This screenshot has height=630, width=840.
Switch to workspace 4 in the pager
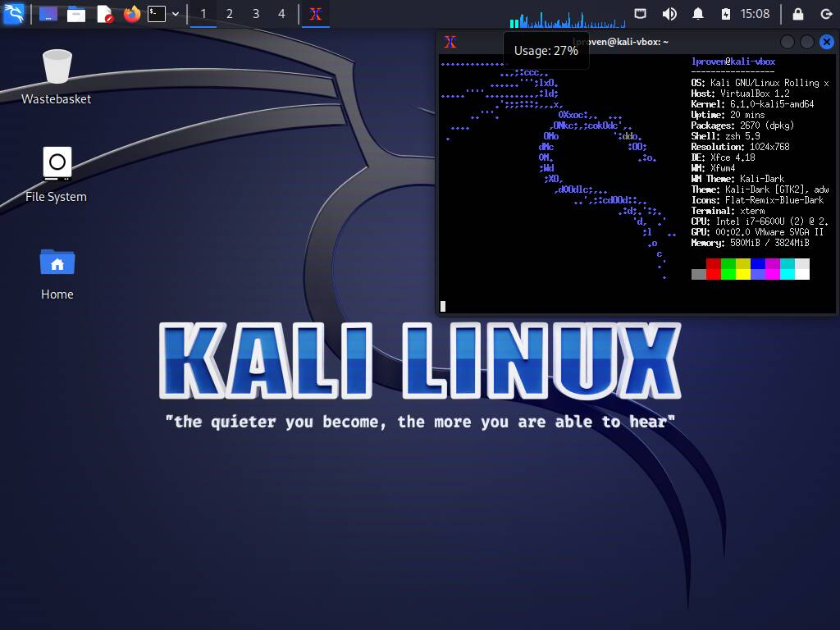click(281, 14)
